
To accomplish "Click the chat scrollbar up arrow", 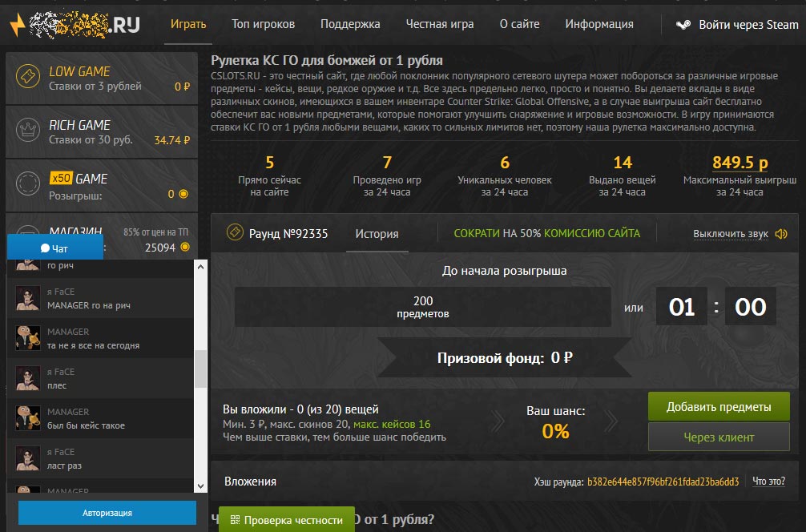I will click(200, 266).
